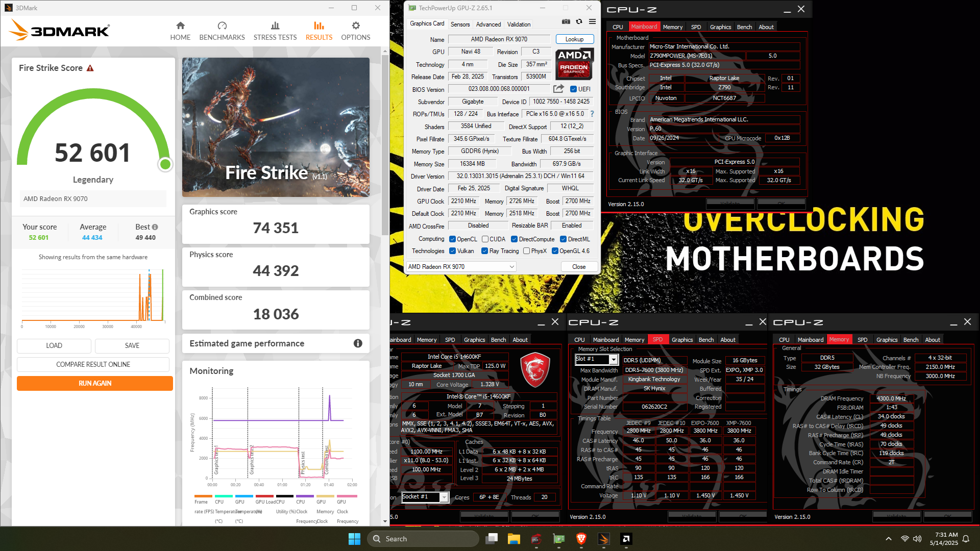Click the scroll-down arrow in 3DMark results

point(385,521)
